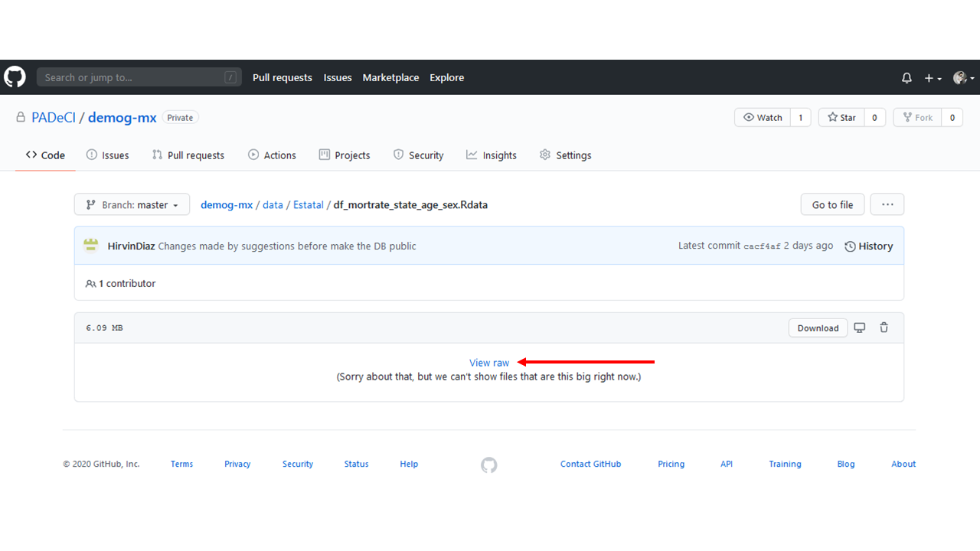Open Privacy footer link
The image size is (980, 551).
pyautogui.click(x=237, y=464)
